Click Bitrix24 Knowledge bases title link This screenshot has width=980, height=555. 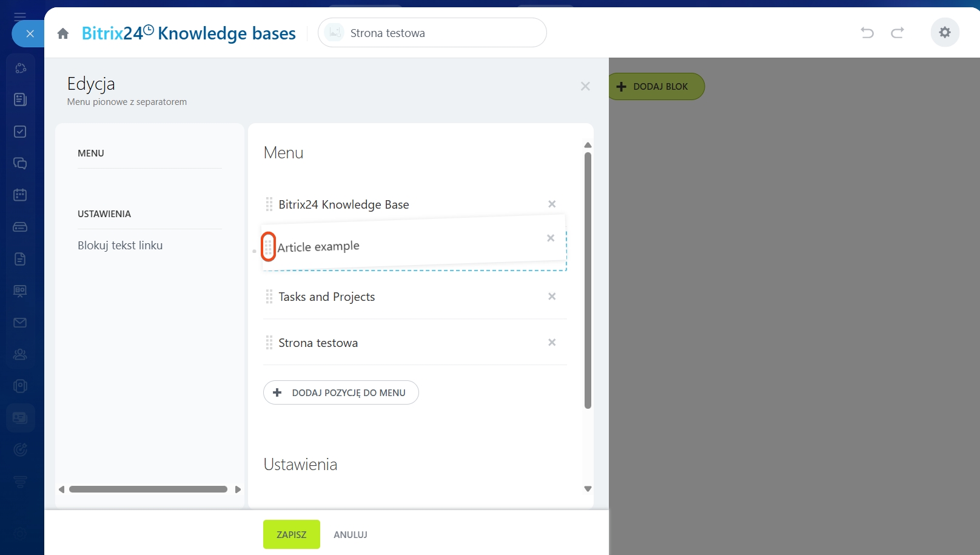pos(189,33)
